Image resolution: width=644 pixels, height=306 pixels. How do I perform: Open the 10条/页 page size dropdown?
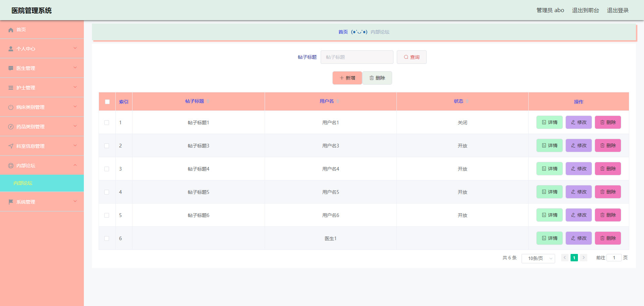[x=538, y=258]
